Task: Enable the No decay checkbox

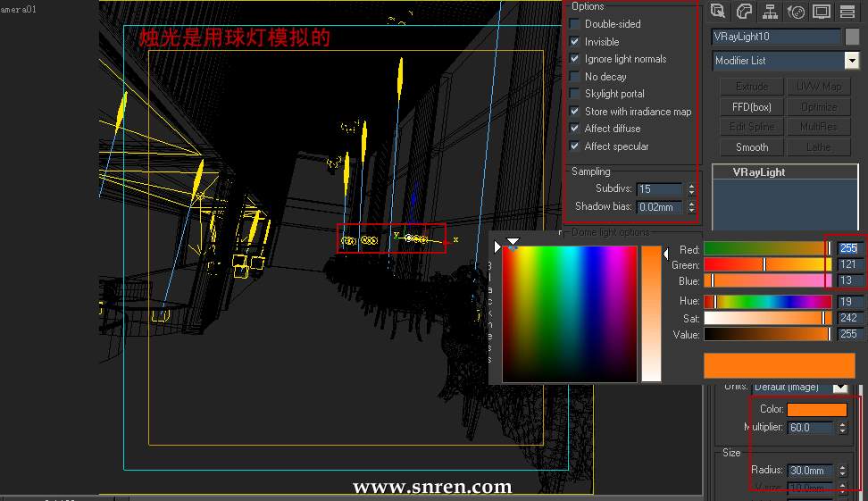Action: (574, 77)
